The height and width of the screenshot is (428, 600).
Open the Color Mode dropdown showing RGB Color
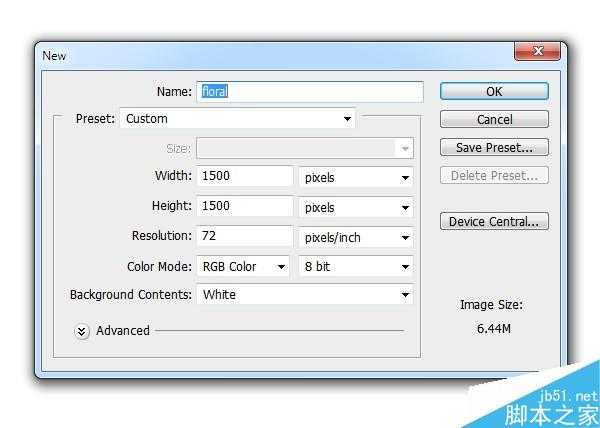tap(243, 267)
